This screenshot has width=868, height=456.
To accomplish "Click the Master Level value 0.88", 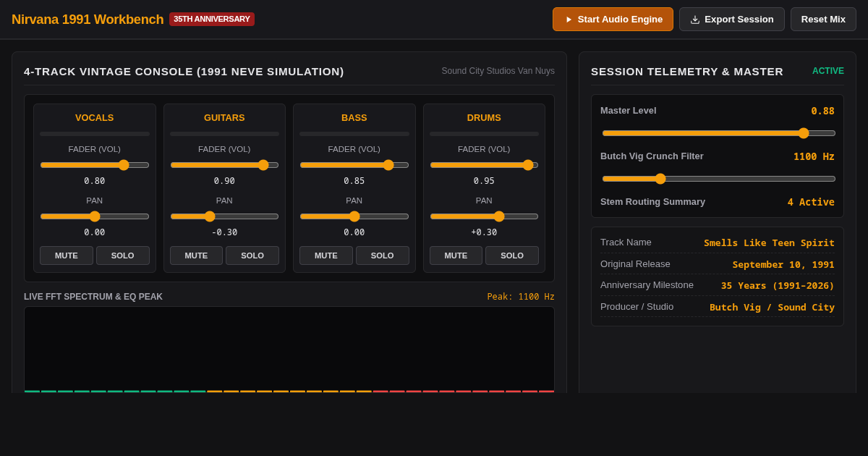I will point(822,111).
